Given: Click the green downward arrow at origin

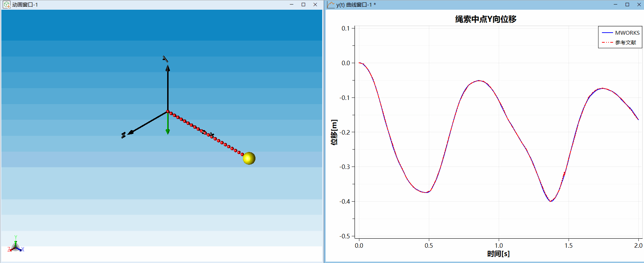Looking at the screenshot, I should [168, 124].
